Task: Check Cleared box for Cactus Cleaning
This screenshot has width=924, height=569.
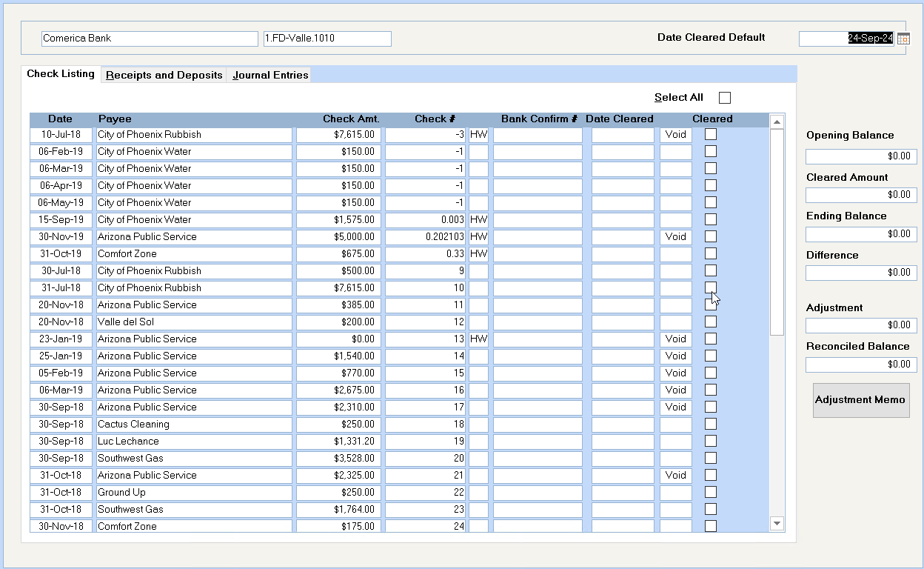Action: click(711, 425)
